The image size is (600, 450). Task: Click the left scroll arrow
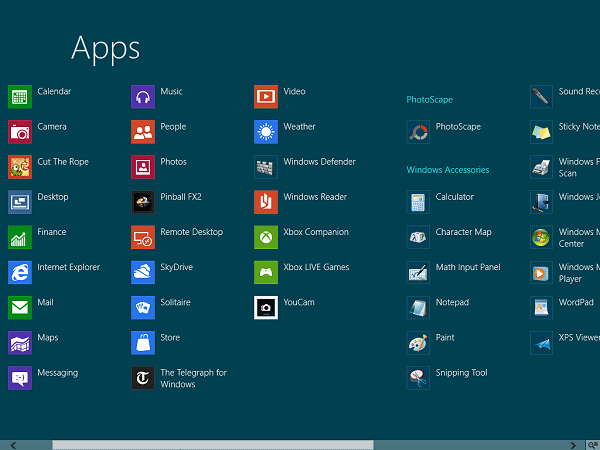[13, 445]
